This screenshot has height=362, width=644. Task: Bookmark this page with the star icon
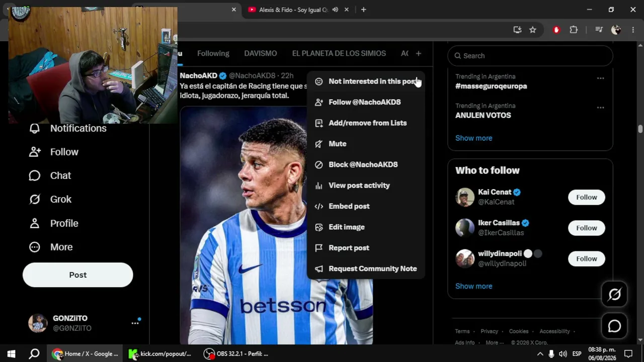pyautogui.click(x=533, y=30)
